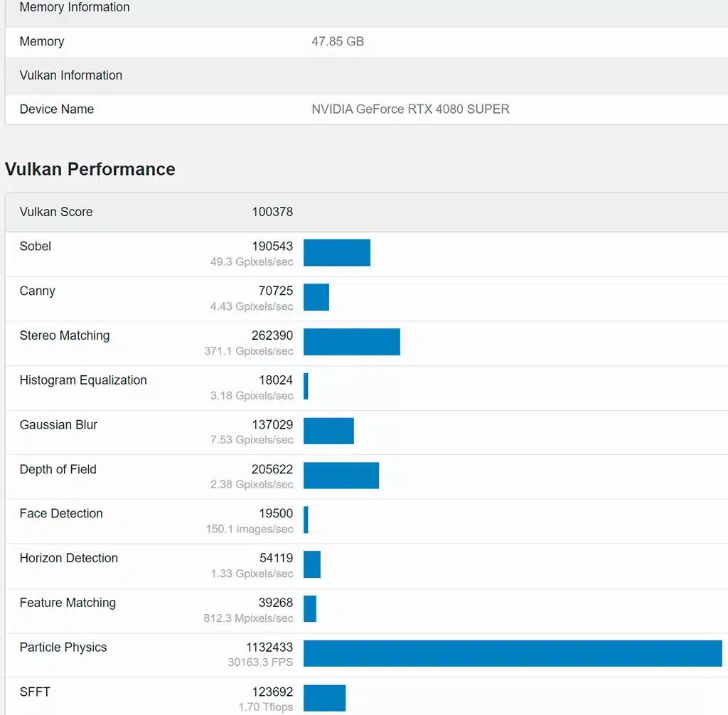Select the Device Name NVIDIA GeForce text
This screenshot has height=715, width=728.
click(x=410, y=109)
